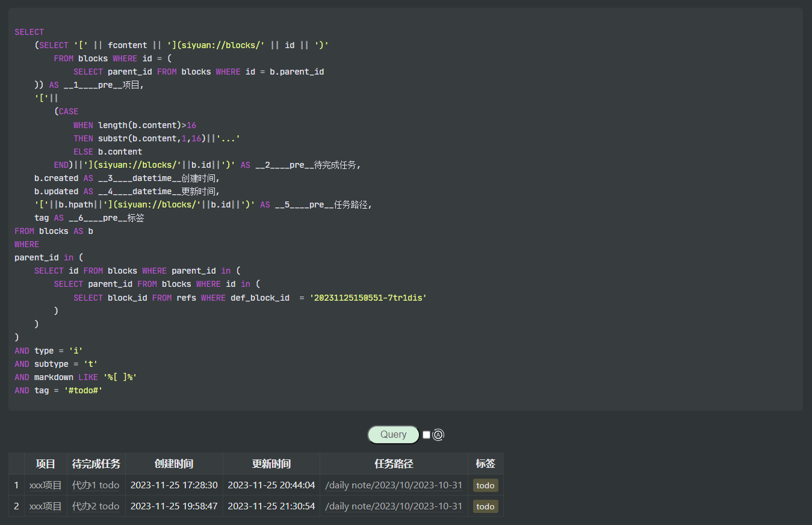
Task: Click the 任务路径 column header
Action: coord(394,464)
